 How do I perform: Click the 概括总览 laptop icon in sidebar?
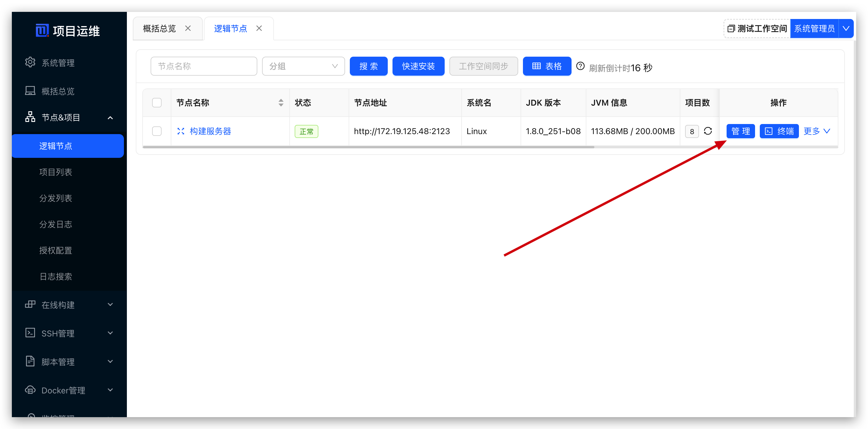[x=30, y=91]
